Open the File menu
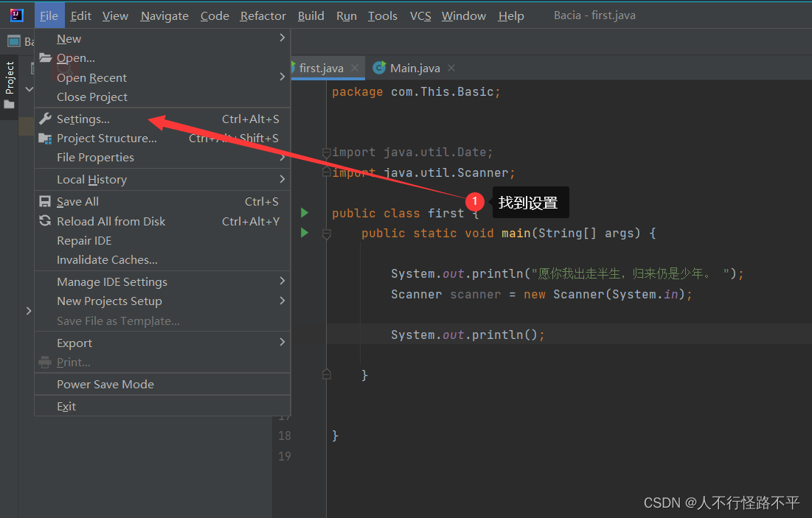 click(49, 16)
